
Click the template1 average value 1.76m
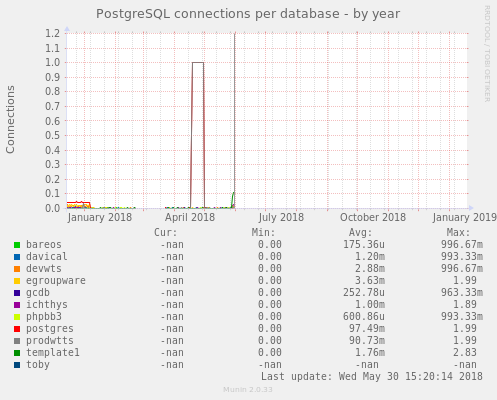click(370, 353)
